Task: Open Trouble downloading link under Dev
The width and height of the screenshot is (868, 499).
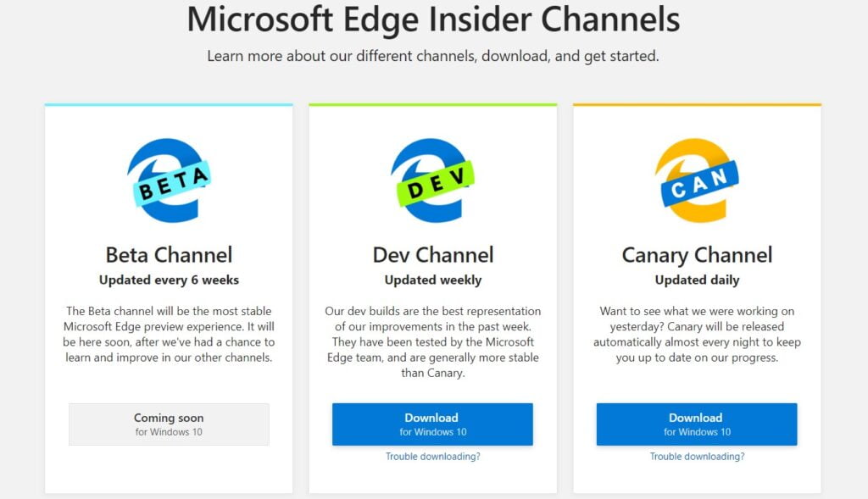Action: [432, 456]
